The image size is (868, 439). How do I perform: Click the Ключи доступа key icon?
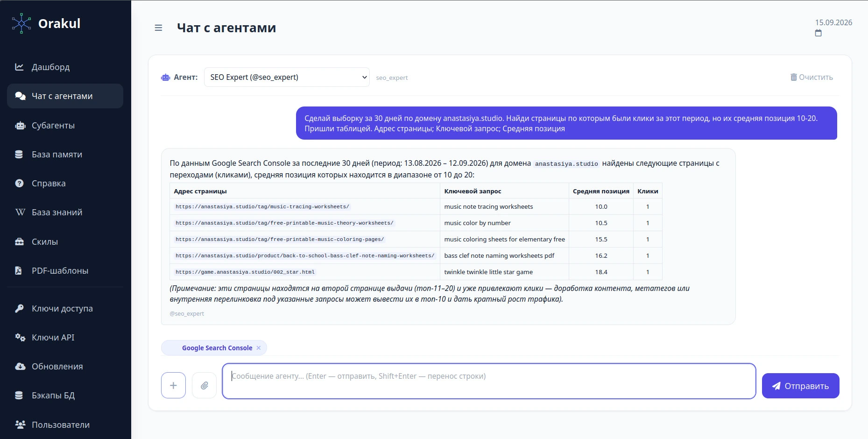point(19,308)
